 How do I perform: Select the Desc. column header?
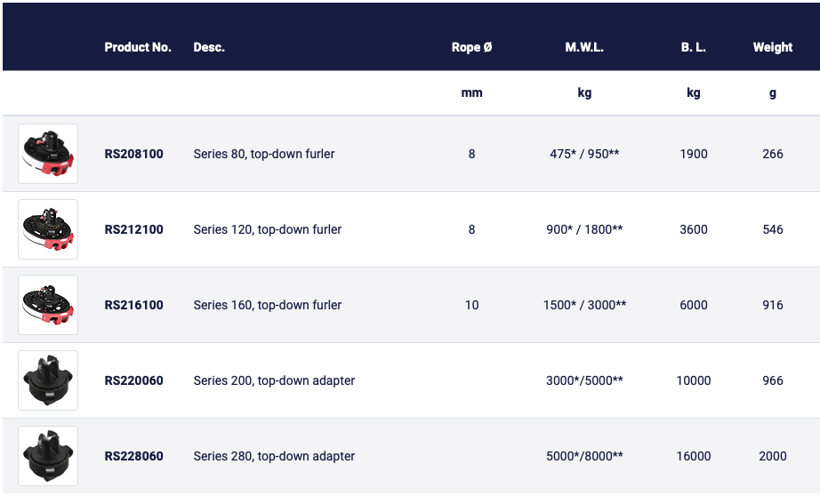point(209,47)
